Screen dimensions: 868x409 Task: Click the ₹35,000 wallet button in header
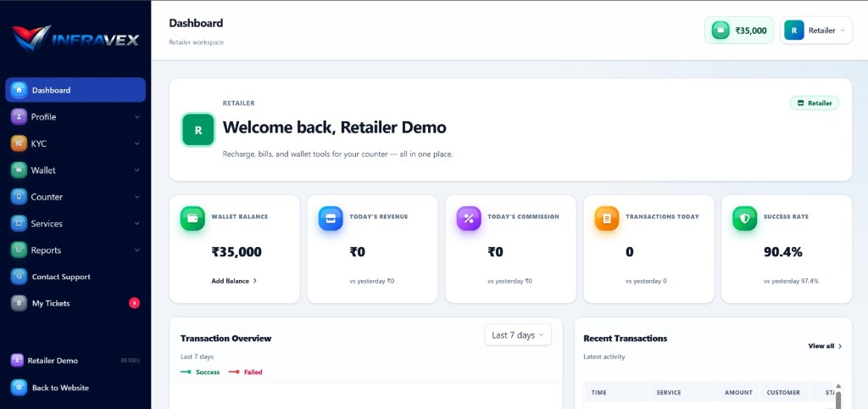pos(739,31)
